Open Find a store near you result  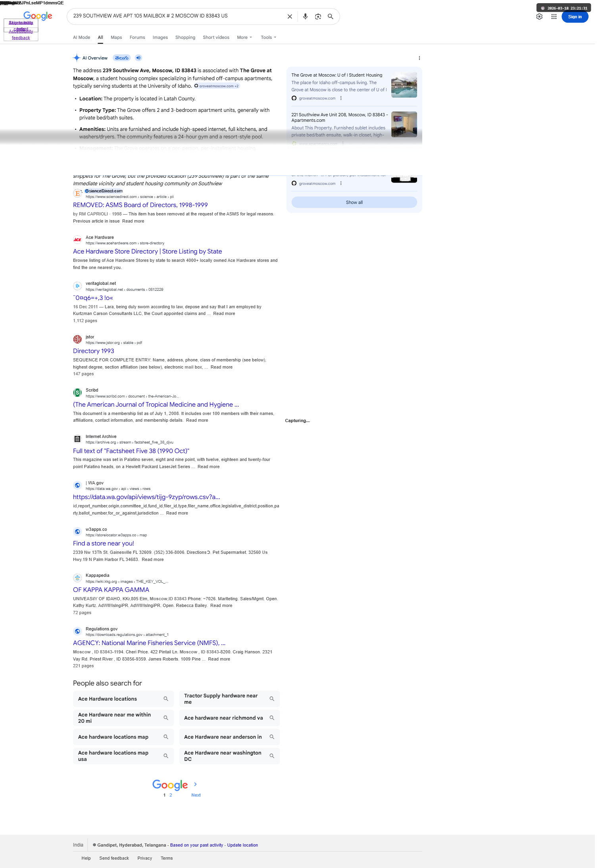pos(103,543)
